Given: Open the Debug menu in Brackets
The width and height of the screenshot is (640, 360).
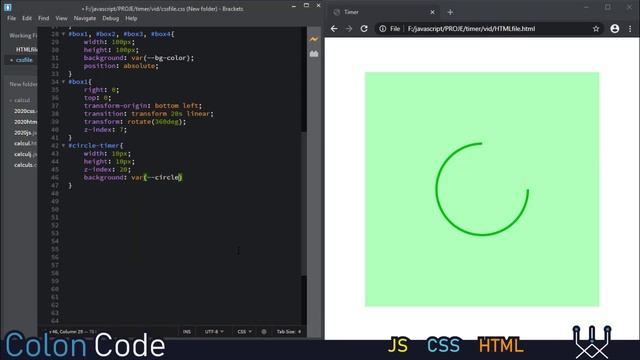Looking at the screenshot, I should coord(110,18).
